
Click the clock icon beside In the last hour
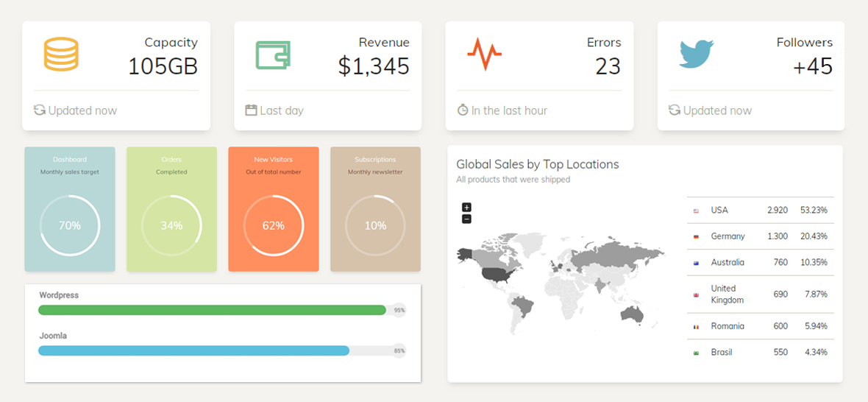pos(463,110)
